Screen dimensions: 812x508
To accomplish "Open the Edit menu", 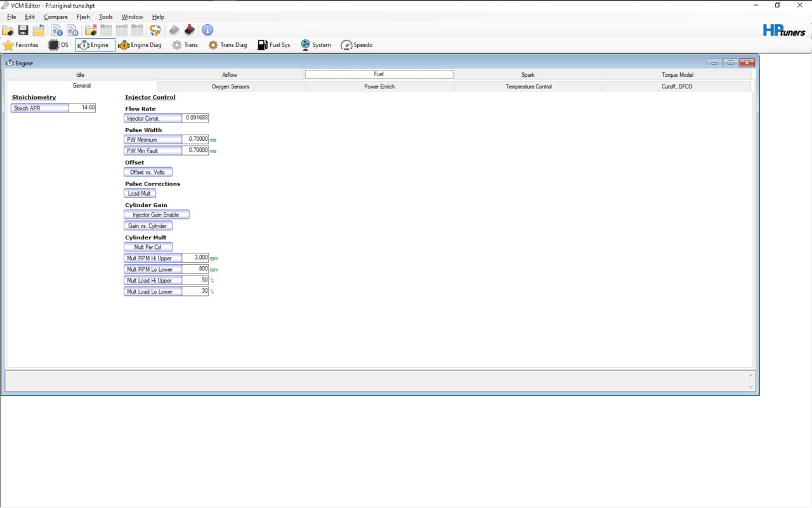I will tap(30, 17).
